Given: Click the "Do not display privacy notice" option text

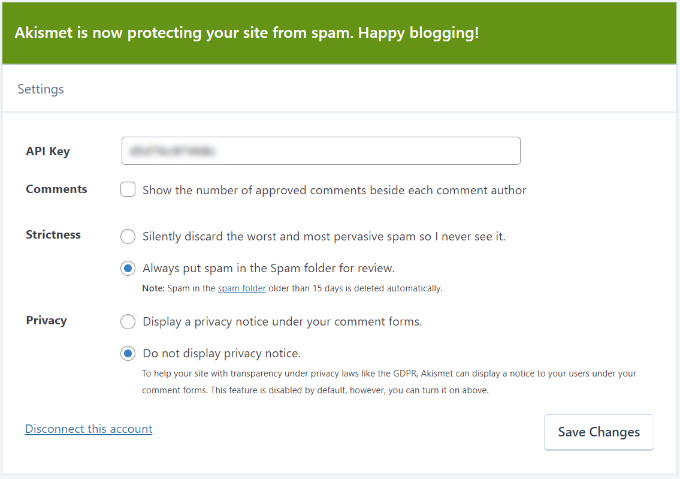Looking at the screenshot, I should coord(221,353).
